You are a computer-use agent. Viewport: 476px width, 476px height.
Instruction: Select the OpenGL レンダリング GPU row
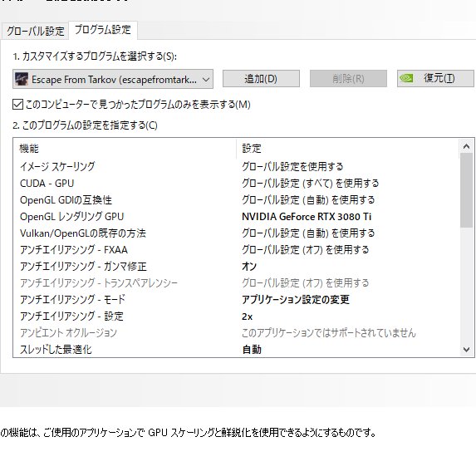[237, 217]
